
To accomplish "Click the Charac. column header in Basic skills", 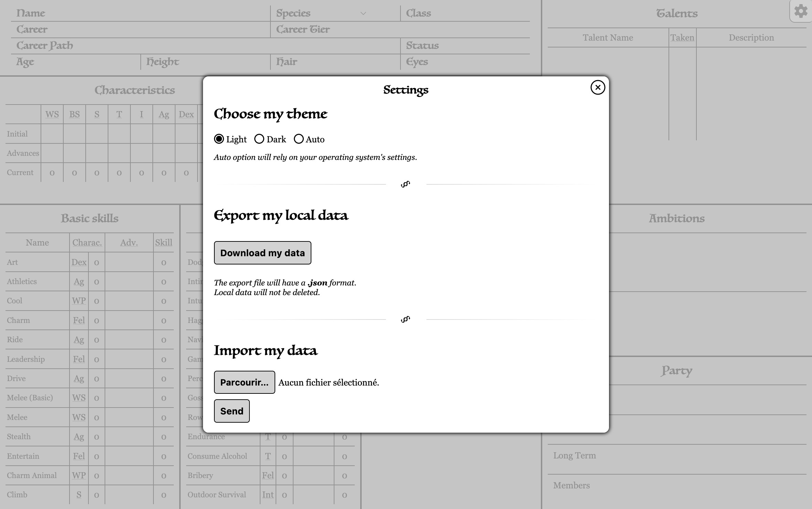I will pos(87,243).
